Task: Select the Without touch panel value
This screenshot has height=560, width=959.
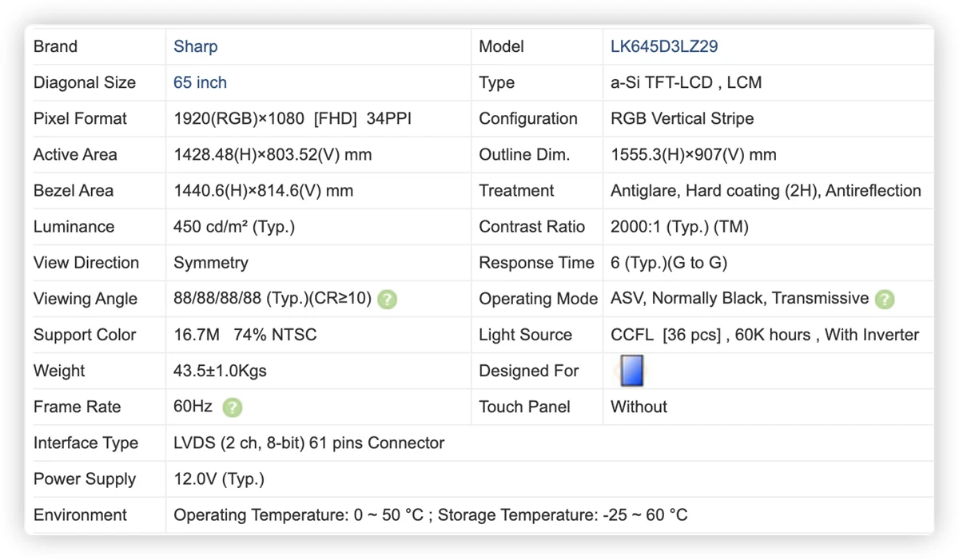Action: [x=639, y=407]
